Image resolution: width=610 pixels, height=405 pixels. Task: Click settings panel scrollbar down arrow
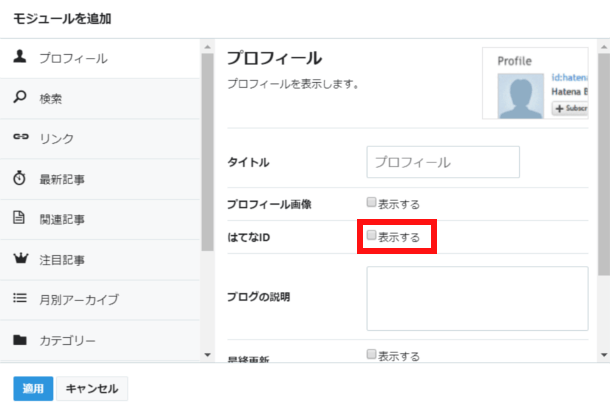click(604, 354)
